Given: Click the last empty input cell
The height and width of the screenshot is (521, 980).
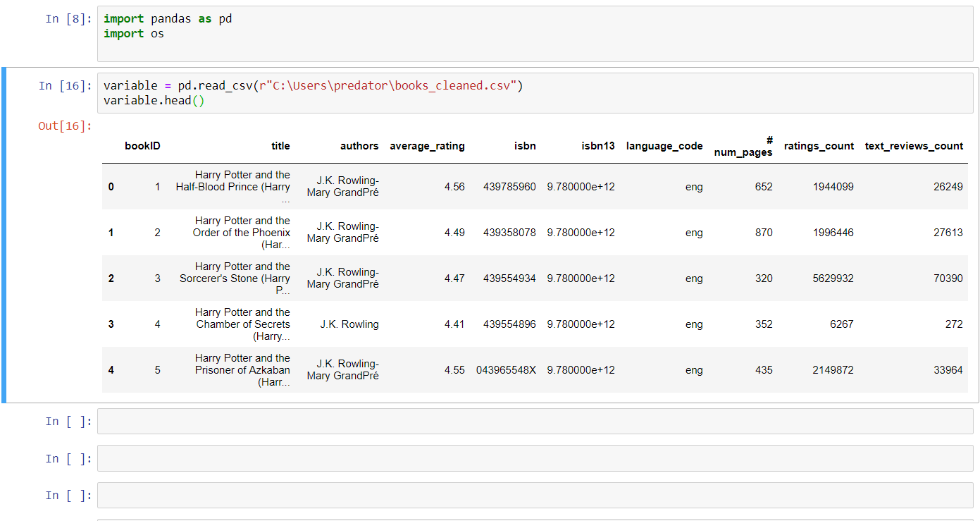Looking at the screenshot, I should 493,495.
